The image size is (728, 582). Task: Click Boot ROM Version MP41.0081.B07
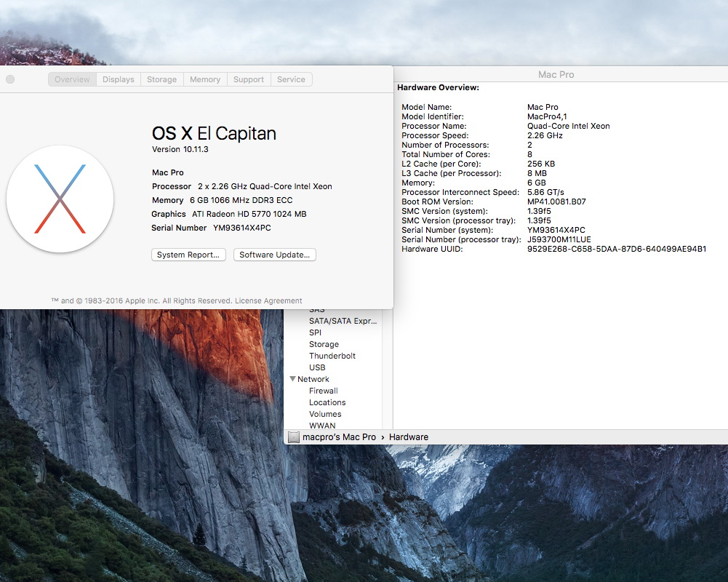556,202
